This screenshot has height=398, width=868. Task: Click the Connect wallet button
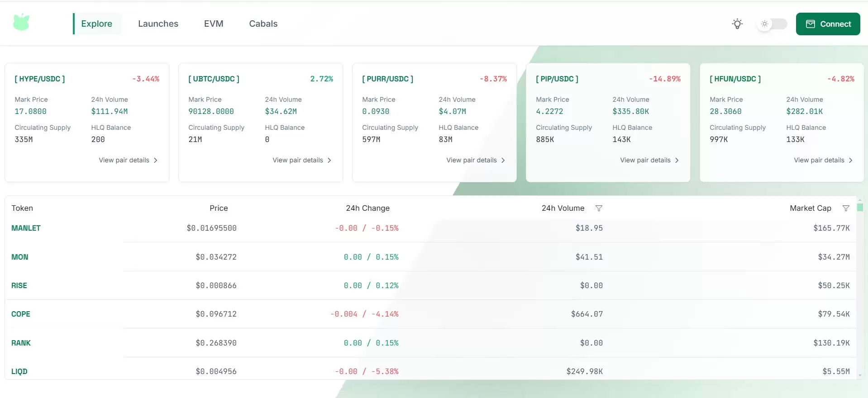pyautogui.click(x=828, y=24)
